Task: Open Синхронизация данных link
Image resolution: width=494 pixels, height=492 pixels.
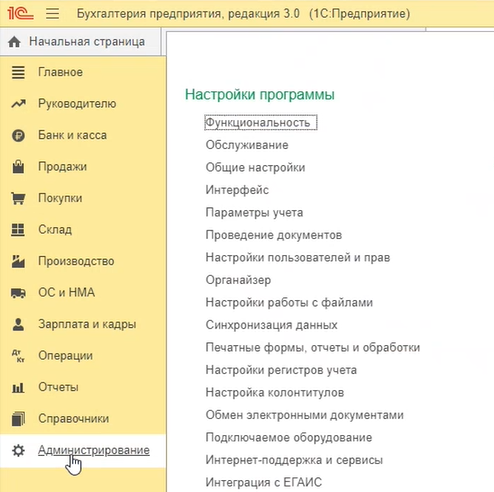Action: pyautogui.click(x=271, y=325)
